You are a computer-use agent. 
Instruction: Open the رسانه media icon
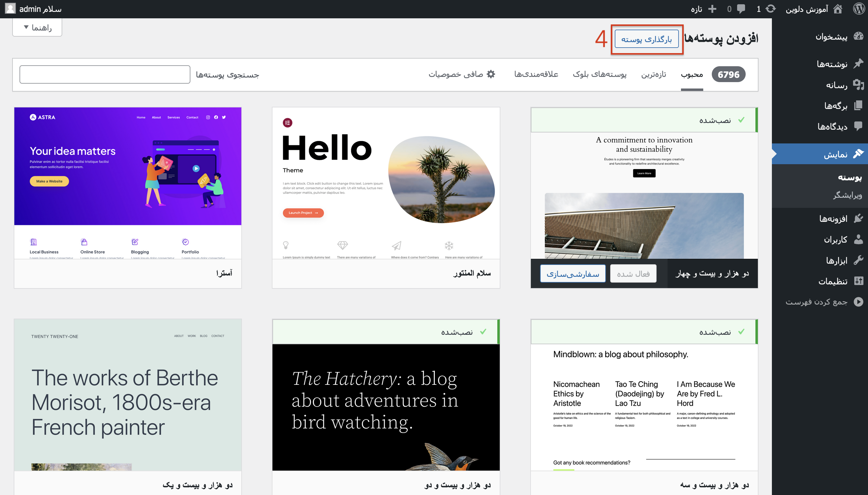coord(859,85)
